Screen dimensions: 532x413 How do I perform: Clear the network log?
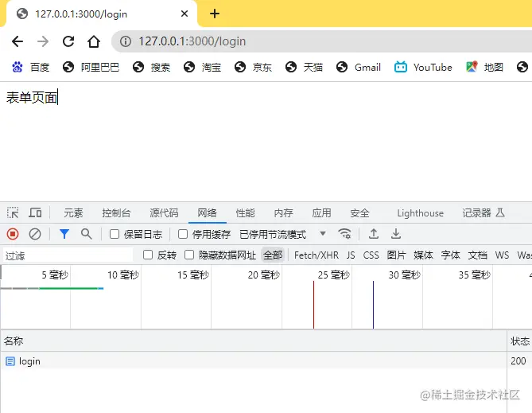point(35,234)
